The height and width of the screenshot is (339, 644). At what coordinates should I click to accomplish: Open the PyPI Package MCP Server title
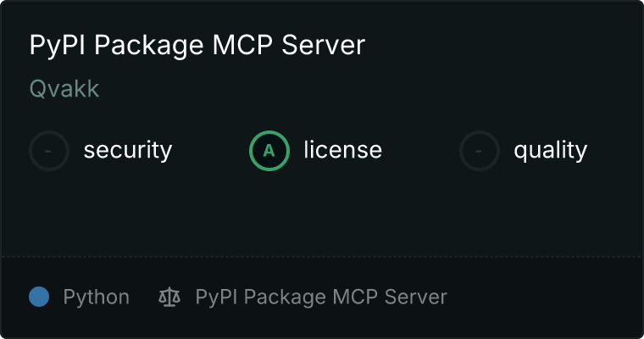[x=197, y=45]
